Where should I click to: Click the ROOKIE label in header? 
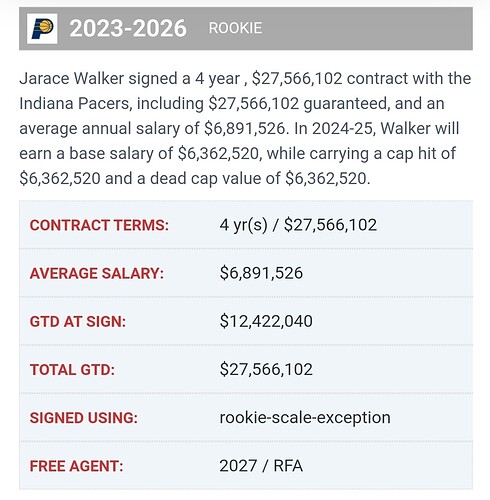click(x=235, y=28)
